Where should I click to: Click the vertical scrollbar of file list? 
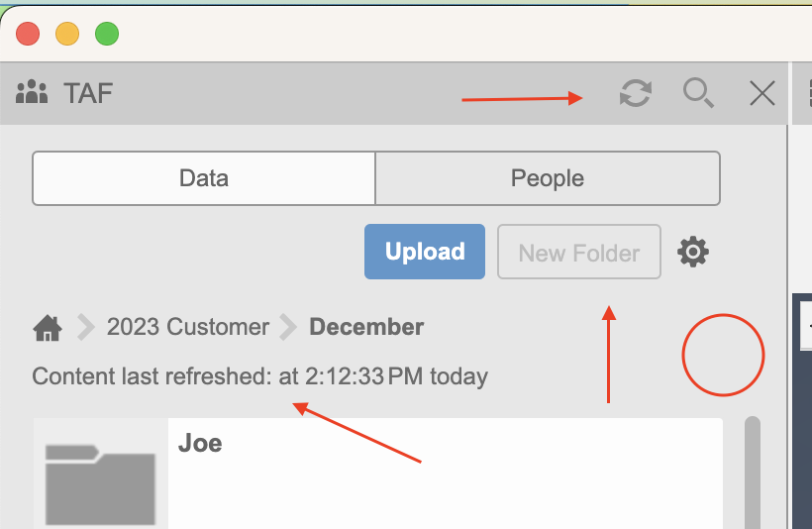[x=753, y=471]
